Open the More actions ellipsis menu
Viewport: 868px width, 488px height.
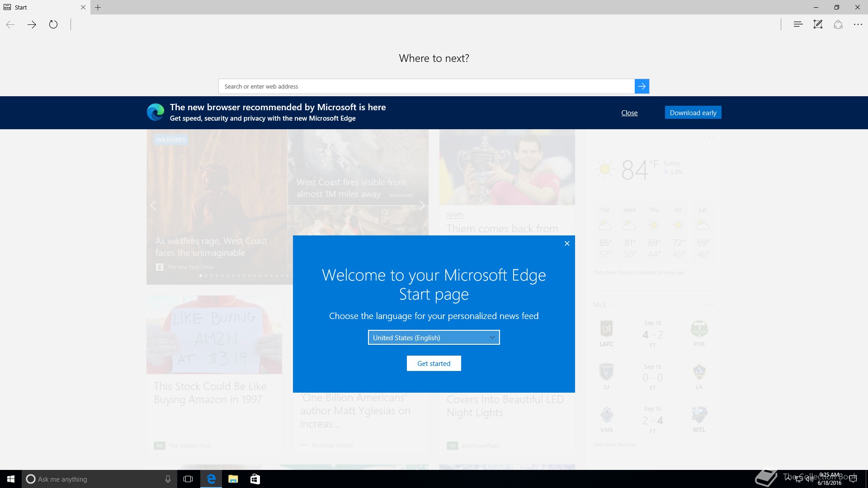pyautogui.click(x=858, y=24)
